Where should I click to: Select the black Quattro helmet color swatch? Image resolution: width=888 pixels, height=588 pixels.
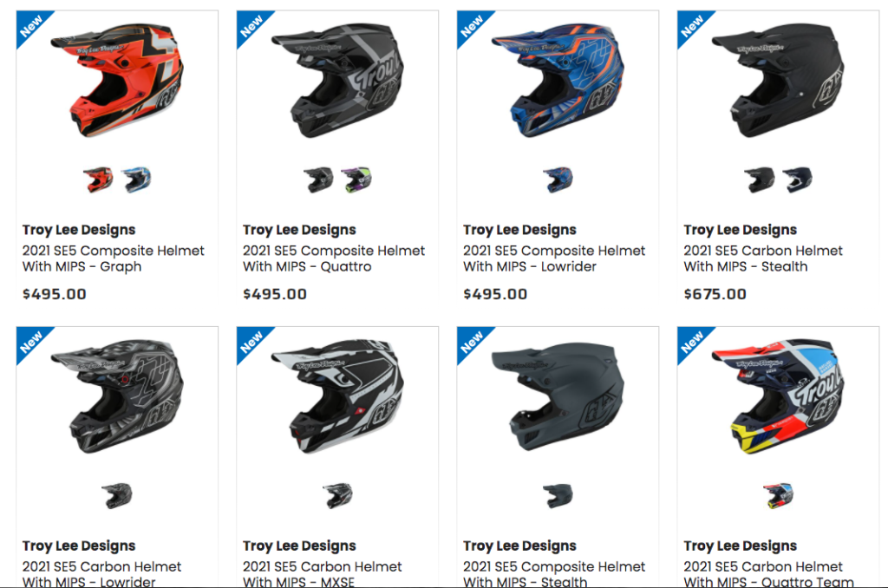[x=318, y=180]
